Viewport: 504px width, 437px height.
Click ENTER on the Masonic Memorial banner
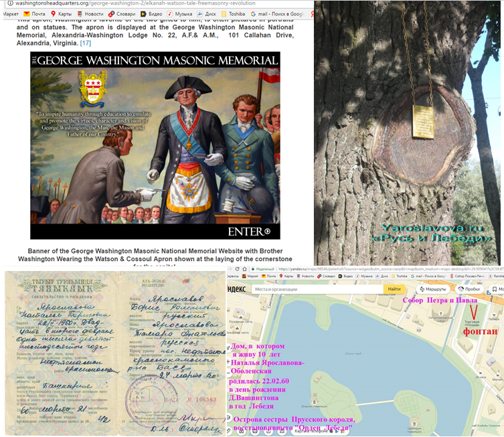click(249, 232)
